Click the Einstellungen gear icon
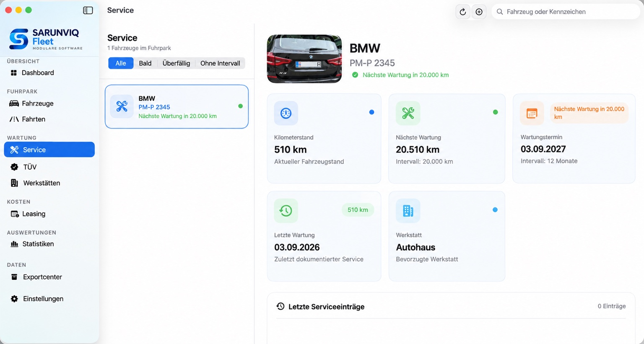Screen dimensions: 644x344 (x=14, y=299)
